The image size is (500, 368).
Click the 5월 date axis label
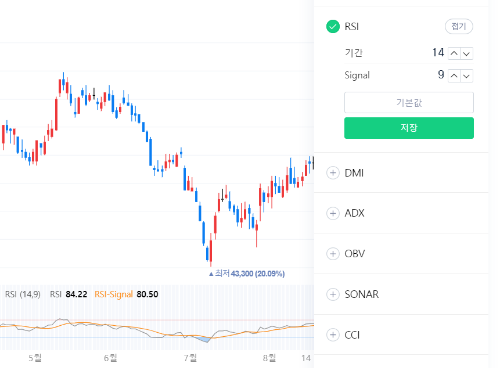[x=35, y=358]
